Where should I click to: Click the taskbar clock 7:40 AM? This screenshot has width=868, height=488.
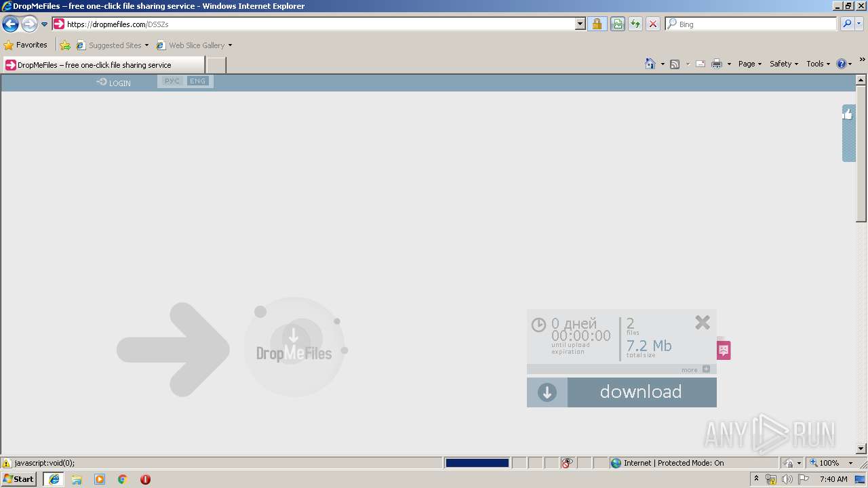click(x=833, y=479)
